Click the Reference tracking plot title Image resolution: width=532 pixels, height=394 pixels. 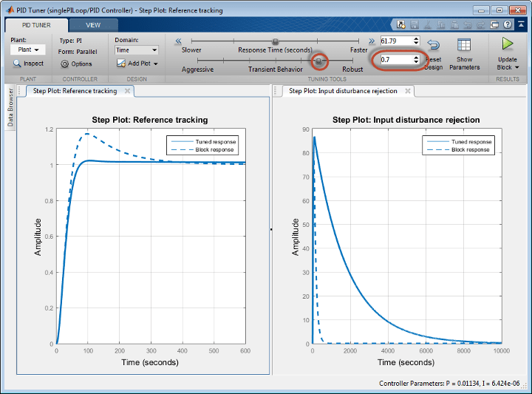pos(149,120)
